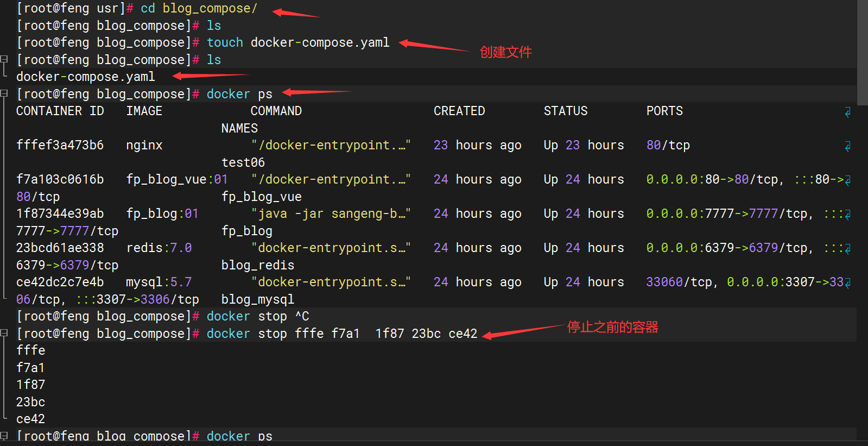The image size is (868, 446).
Task: Click container ID 'ce42dc2c7e4b'
Action: 60,282
